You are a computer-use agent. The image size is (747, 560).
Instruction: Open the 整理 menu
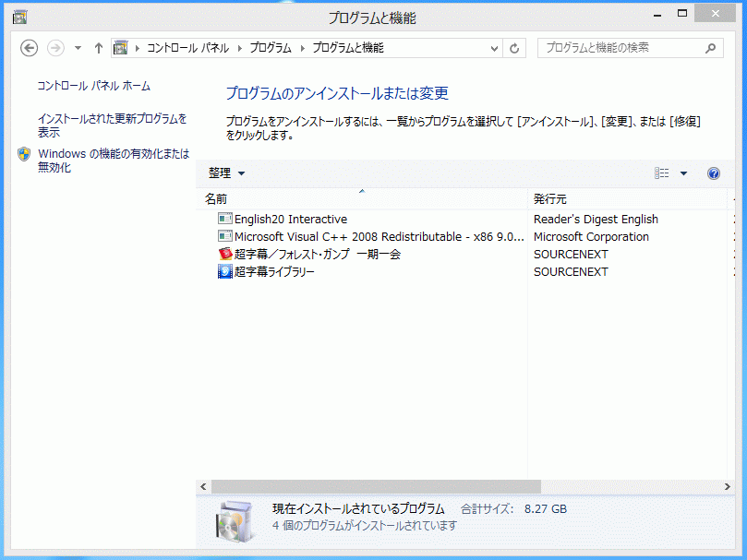click(x=227, y=173)
